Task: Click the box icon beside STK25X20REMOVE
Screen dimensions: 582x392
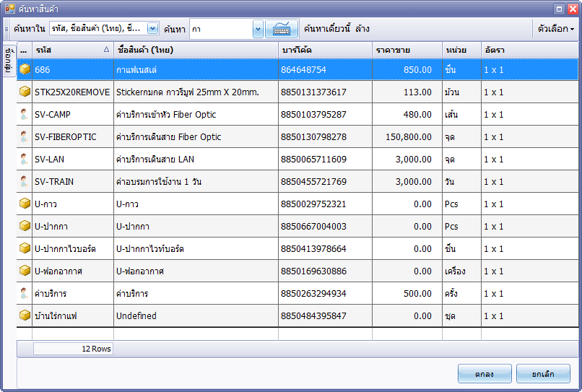Action: [25, 92]
